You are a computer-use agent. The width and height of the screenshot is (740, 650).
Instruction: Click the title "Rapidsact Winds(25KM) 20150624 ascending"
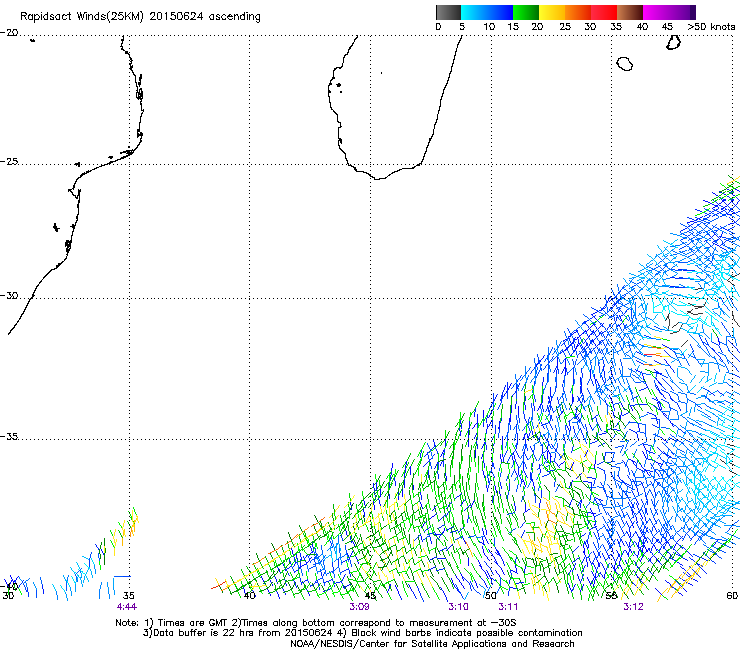pyautogui.click(x=140, y=17)
